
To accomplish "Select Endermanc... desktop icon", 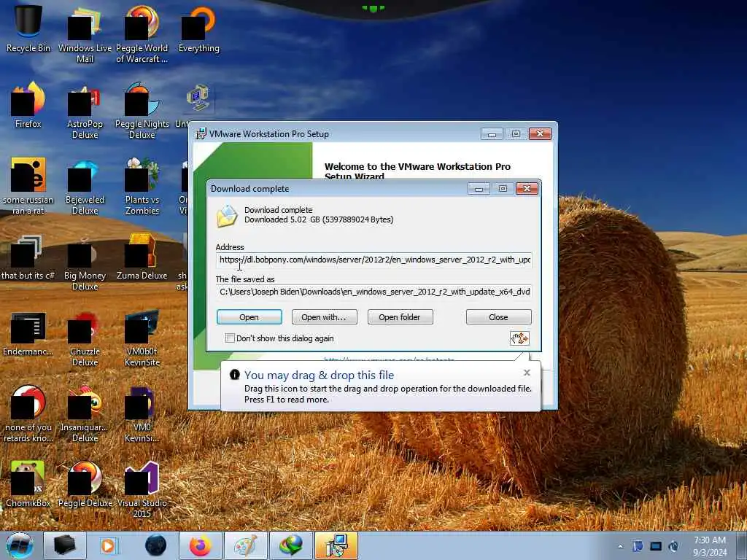I will pyautogui.click(x=28, y=333).
